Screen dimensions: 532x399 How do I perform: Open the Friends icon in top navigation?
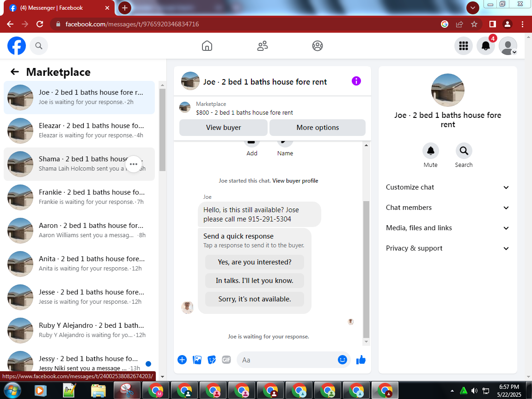point(262,46)
